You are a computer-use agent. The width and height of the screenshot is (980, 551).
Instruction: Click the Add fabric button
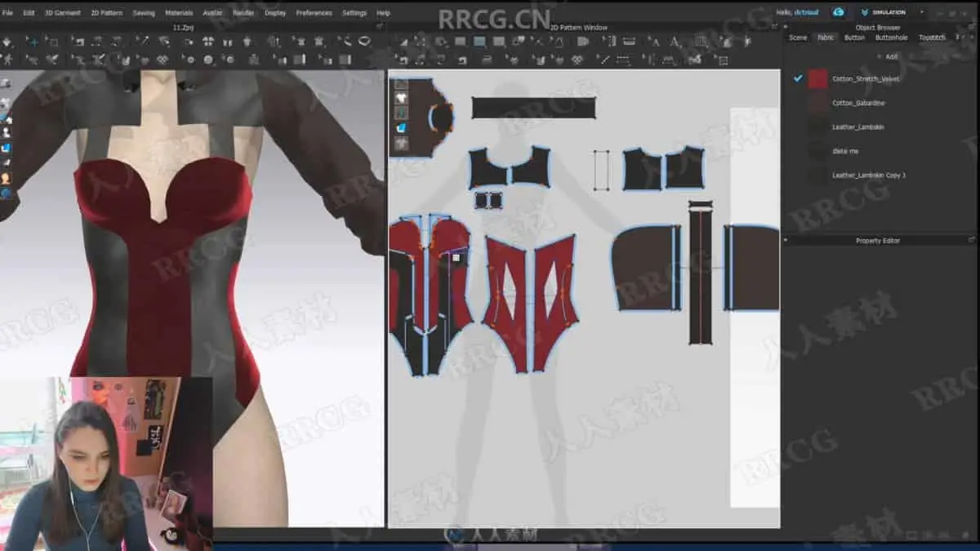889,56
